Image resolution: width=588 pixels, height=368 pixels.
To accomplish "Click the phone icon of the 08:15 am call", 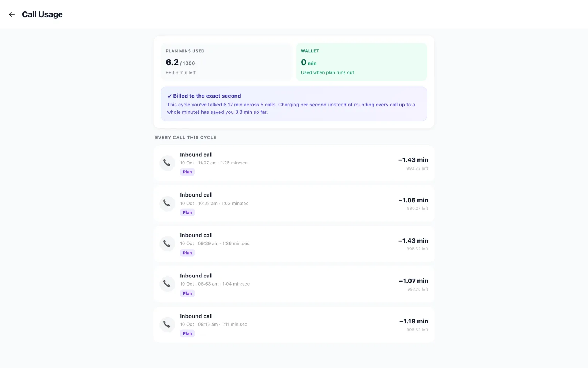I will (167, 325).
